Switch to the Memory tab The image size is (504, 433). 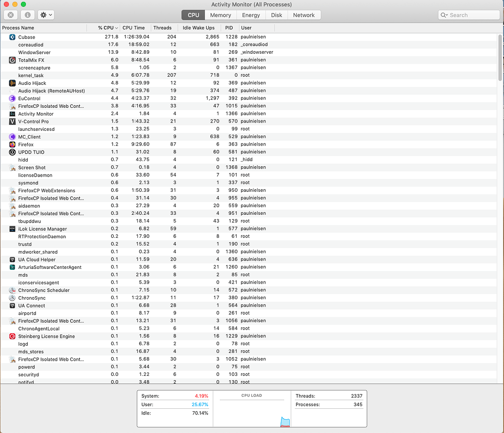[220, 15]
